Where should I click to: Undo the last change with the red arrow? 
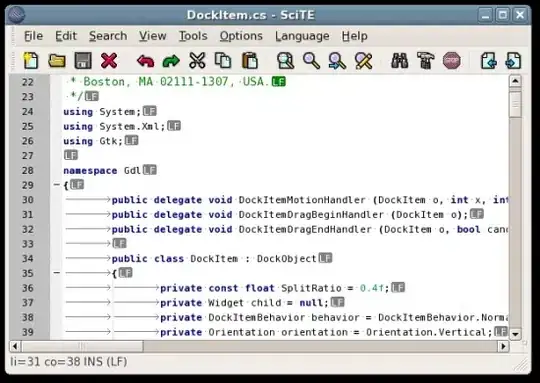(x=145, y=61)
